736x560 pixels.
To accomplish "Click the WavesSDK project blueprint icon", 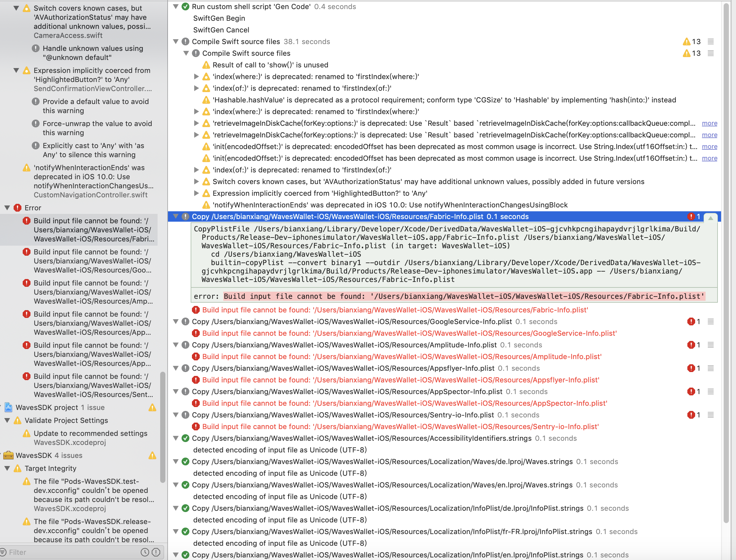I will click(8, 408).
